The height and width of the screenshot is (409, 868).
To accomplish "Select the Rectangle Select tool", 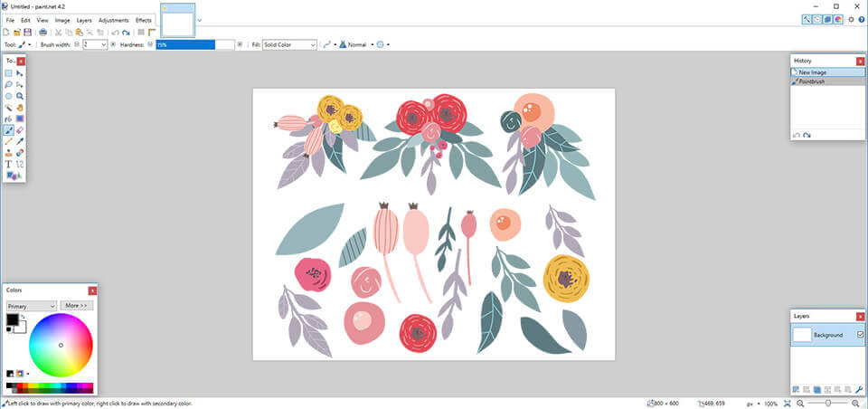I will 8,73.
